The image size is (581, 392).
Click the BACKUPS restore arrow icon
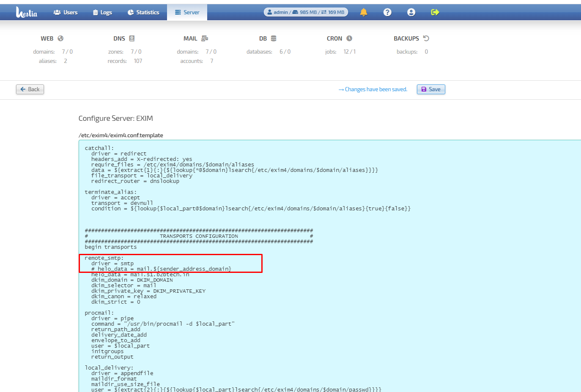[x=426, y=38]
